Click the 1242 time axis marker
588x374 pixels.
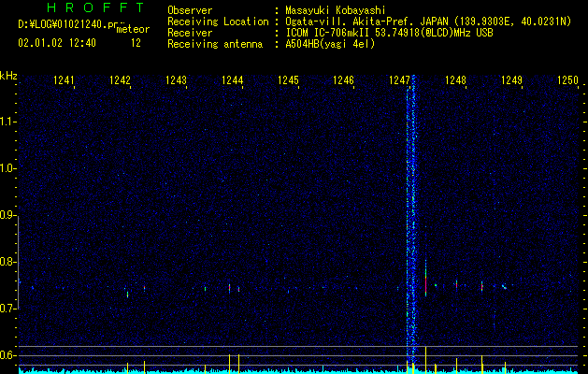[120, 80]
